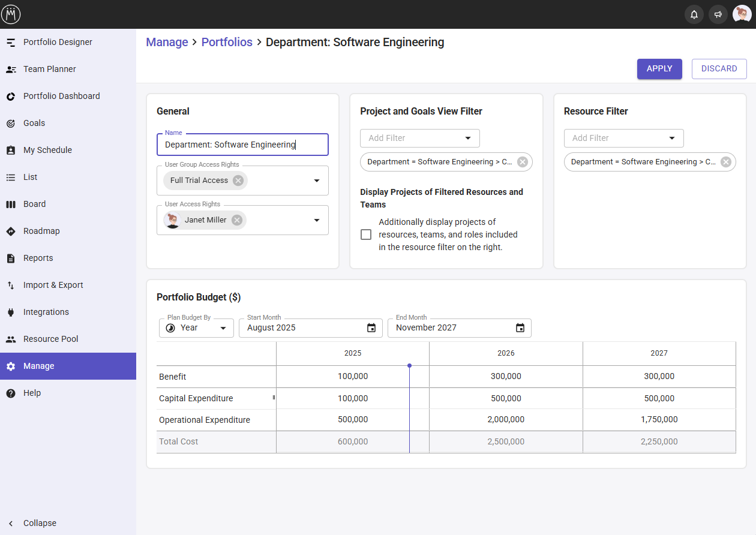
Task: Go to Resource Pool in sidebar
Action: 50,339
